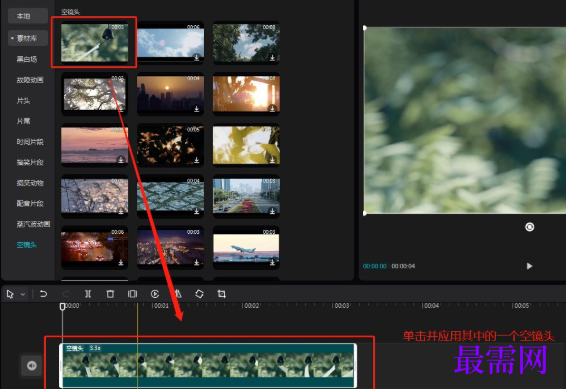This screenshot has height=391, width=566.
Task: Select the clouds sky thumbnail
Action: (x=170, y=43)
